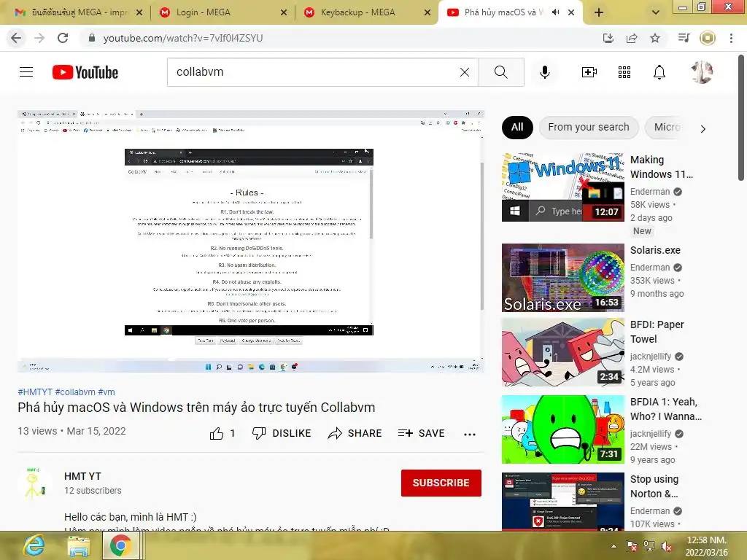This screenshot has height=560, width=747.
Task: Open the account avatar menu
Action: click(701, 72)
